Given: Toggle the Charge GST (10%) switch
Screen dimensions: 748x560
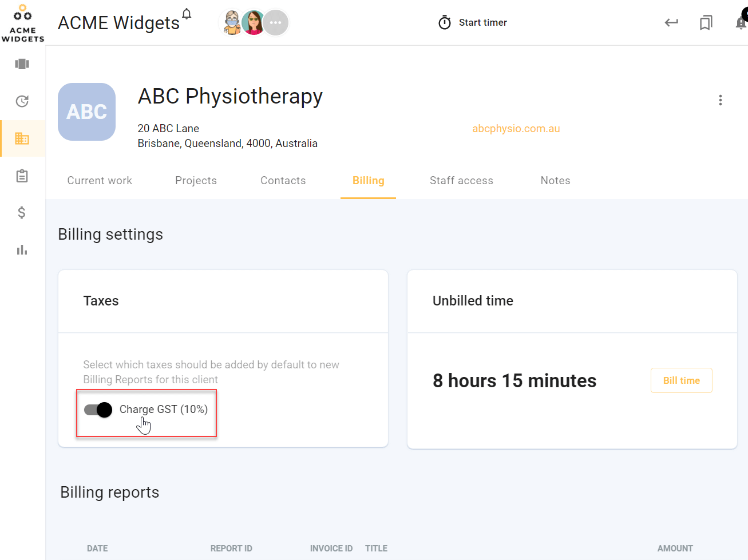Looking at the screenshot, I should [x=98, y=410].
